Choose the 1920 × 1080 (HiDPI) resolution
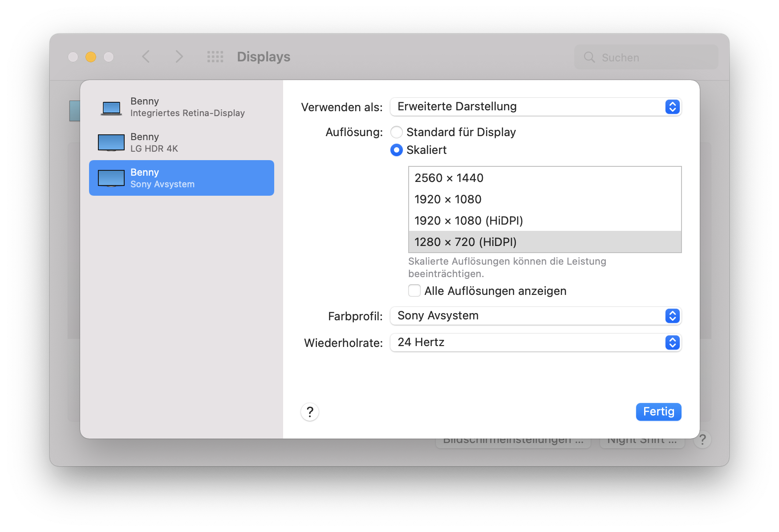This screenshot has width=779, height=532. [x=468, y=221]
